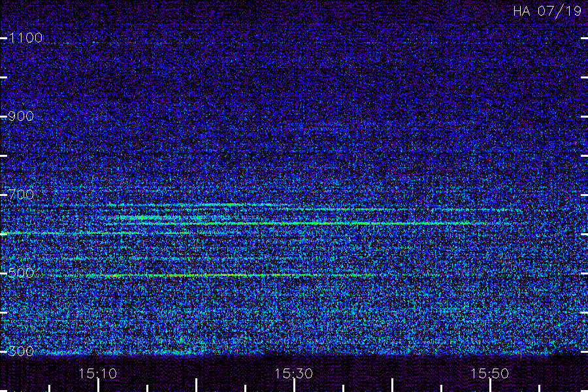Click the 900 frequency axis label

21,116
